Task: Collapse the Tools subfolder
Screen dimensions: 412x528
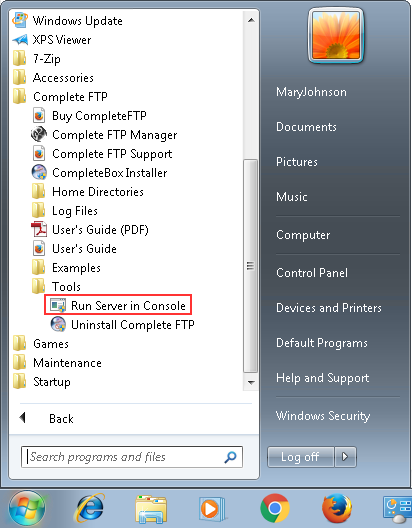Action: point(38,287)
